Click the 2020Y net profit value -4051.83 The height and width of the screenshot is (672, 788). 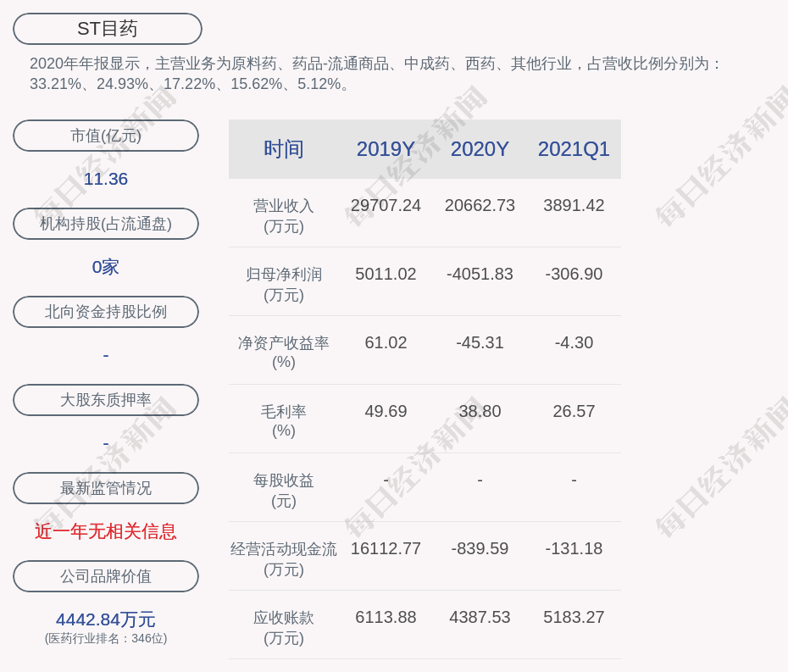click(x=480, y=274)
